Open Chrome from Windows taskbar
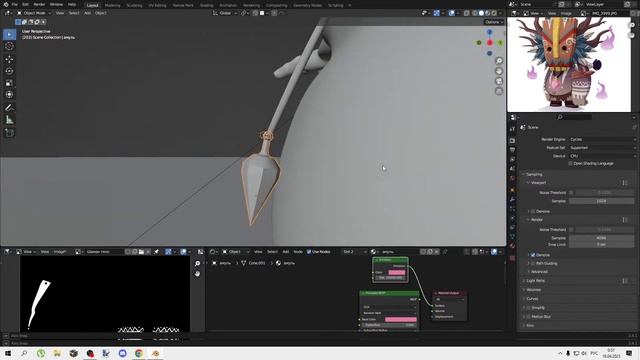 tap(139, 353)
